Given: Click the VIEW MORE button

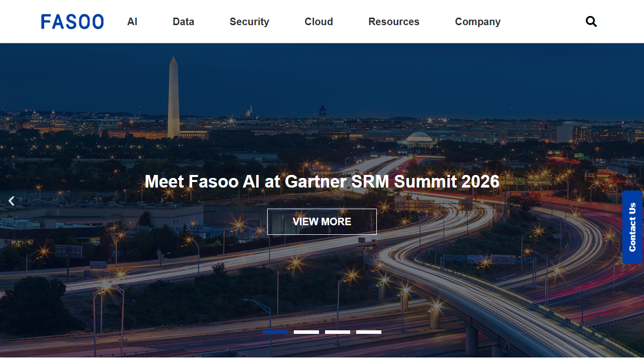Looking at the screenshot, I should click(x=322, y=222).
